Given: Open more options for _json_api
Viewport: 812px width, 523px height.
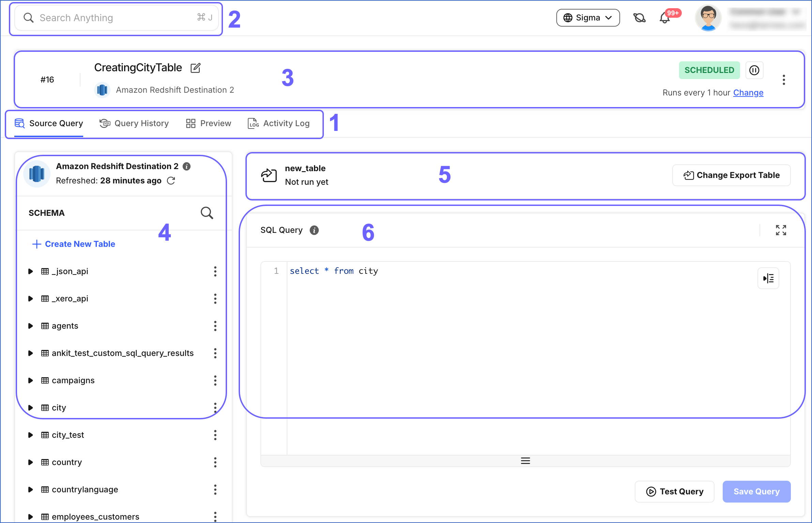Looking at the screenshot, I should (215, 271).
